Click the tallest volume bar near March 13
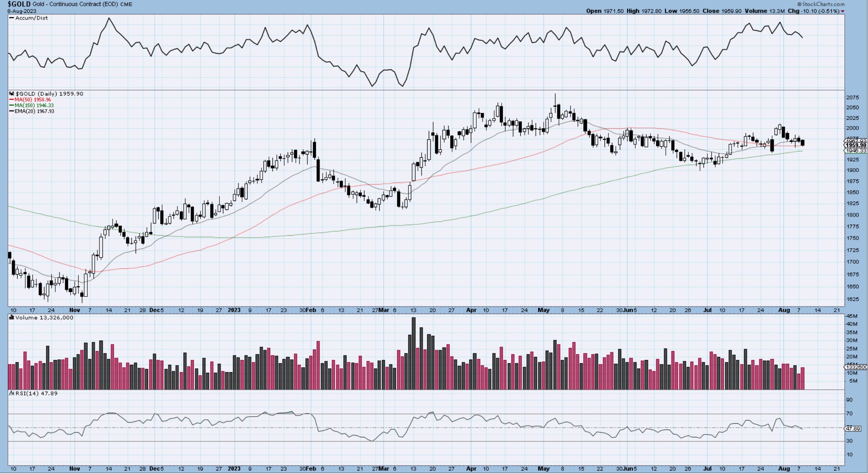Screen dimensions: 868x474 point(414,353)
